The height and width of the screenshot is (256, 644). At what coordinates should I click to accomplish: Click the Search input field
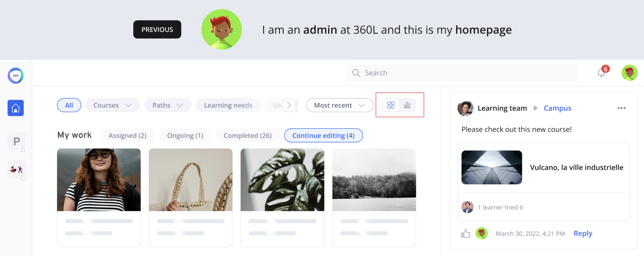(x=462, y=73)
